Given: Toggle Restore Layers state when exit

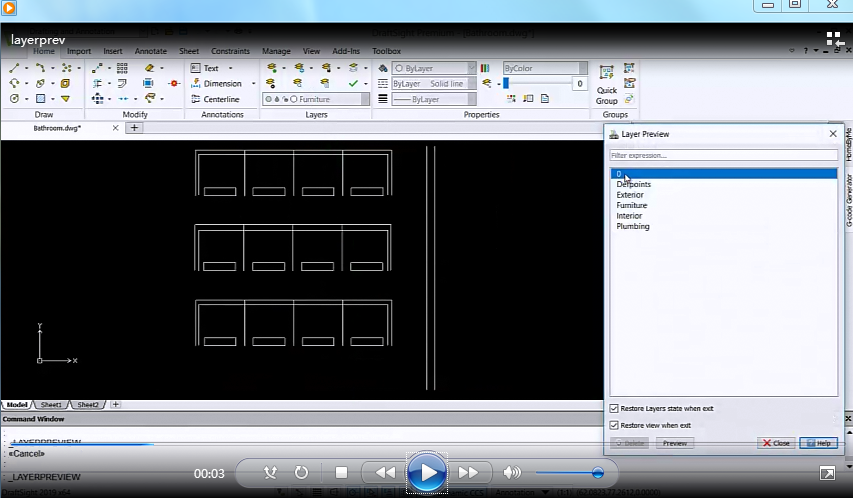Looking at the screenshot, I should click(614, 408).
